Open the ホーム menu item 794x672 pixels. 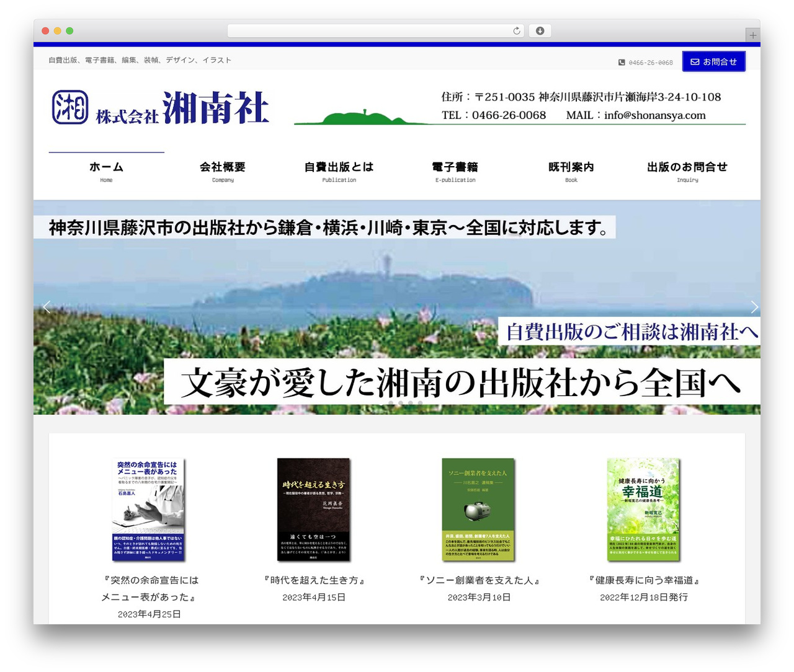pos(107,171)
